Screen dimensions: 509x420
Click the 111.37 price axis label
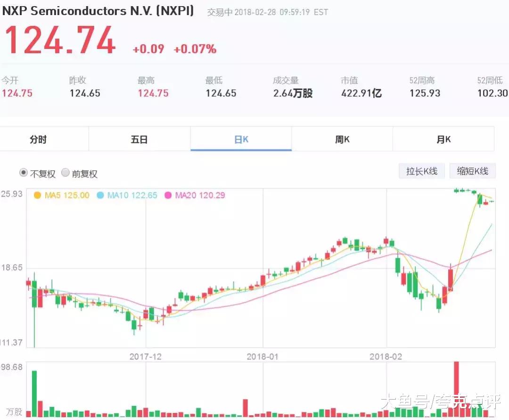tap(12, 342)
